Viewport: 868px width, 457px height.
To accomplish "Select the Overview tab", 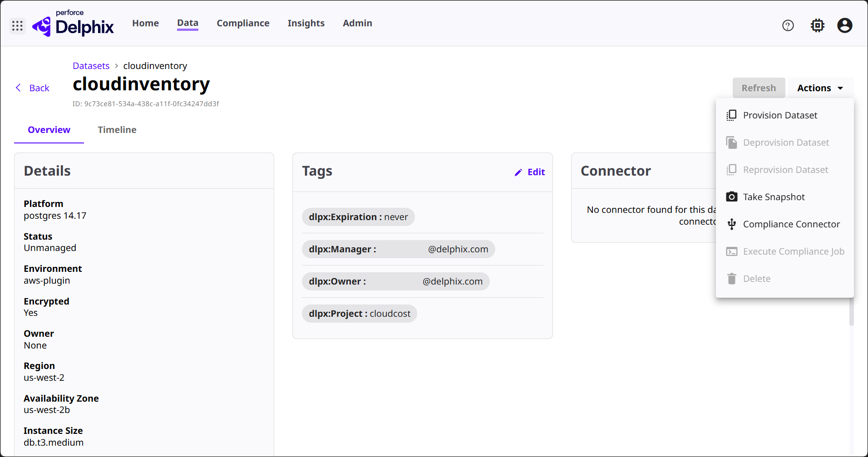I will 49,130.
